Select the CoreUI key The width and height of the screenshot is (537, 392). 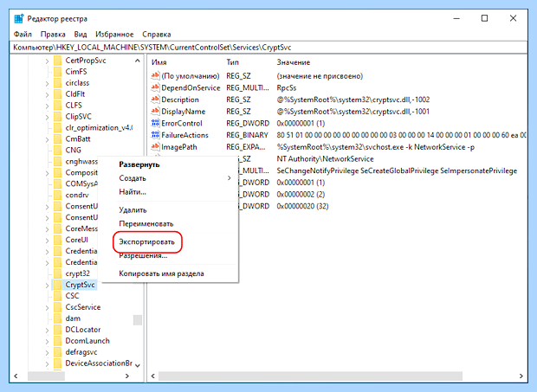(x=76, y=240)
